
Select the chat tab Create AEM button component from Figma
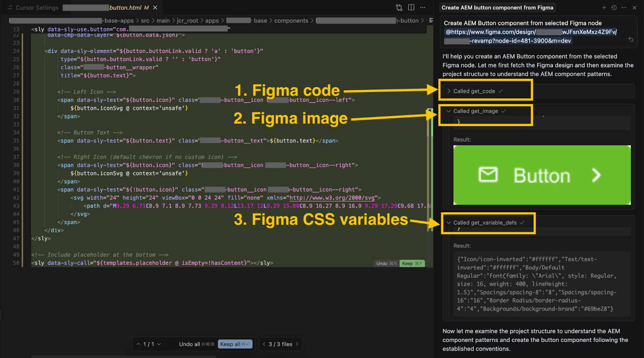pyautogui.click(x=497, y=8)
